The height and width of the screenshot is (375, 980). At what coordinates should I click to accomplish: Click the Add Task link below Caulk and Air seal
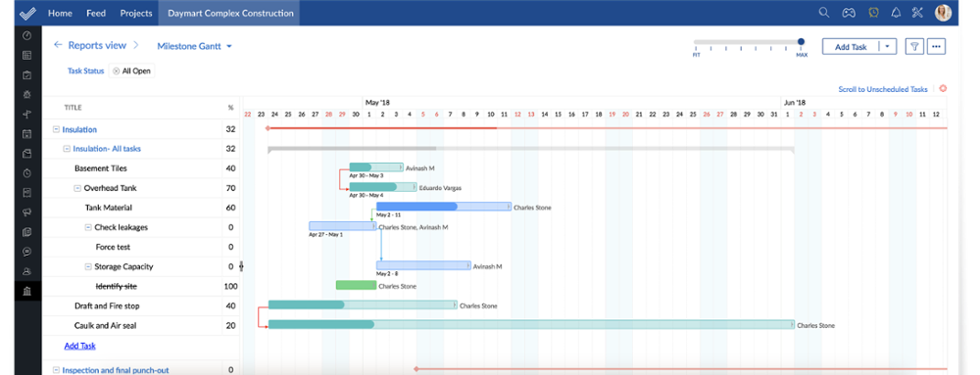pyautogui.click(x=80, y=345)
